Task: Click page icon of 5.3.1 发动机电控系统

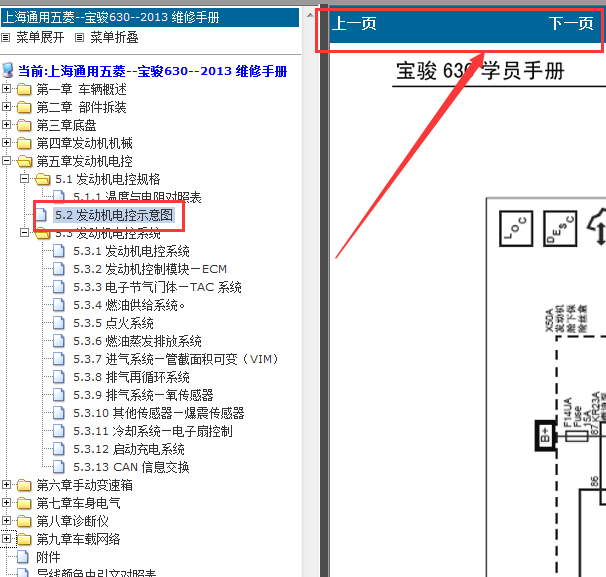Action: click(59, 251)
